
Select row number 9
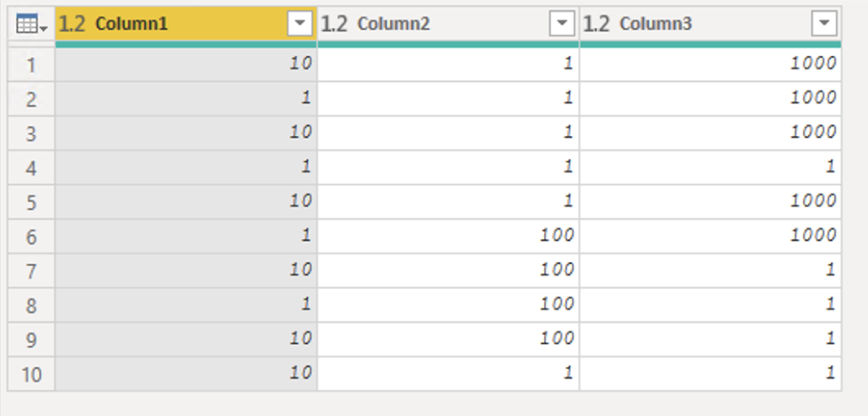click(31, 340)
